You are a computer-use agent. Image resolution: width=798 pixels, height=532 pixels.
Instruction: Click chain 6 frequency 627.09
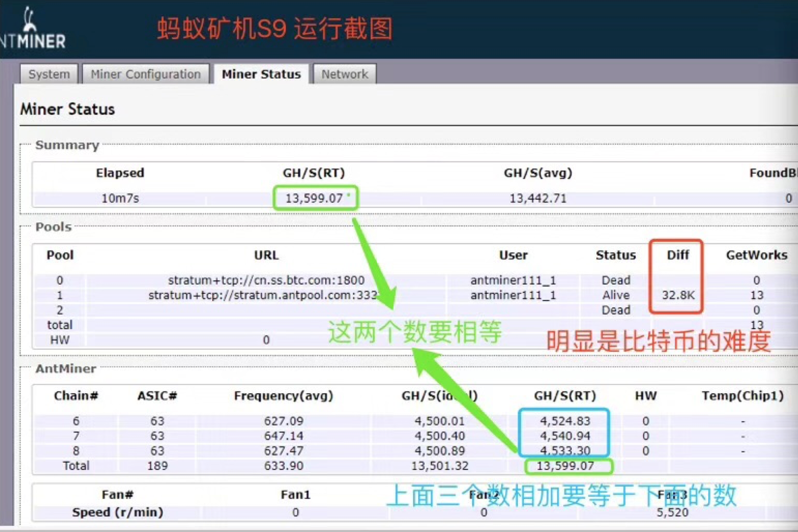[283, 421]
